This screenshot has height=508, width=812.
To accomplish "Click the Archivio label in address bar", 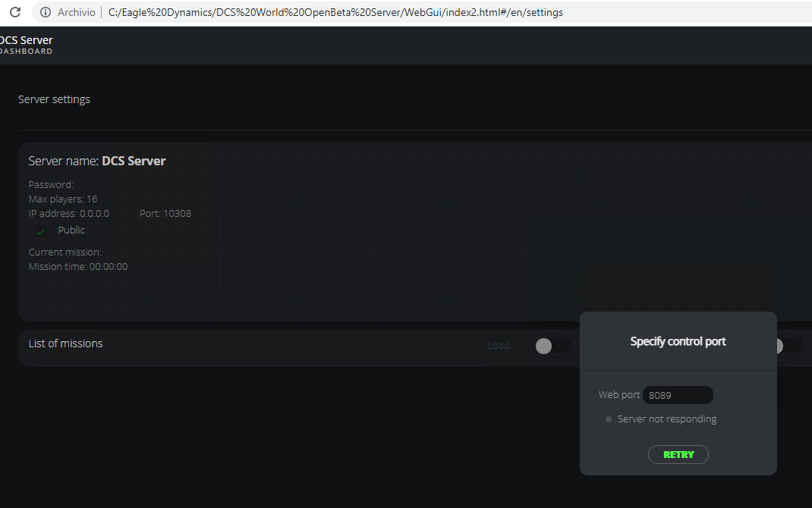I will (76, 12).
